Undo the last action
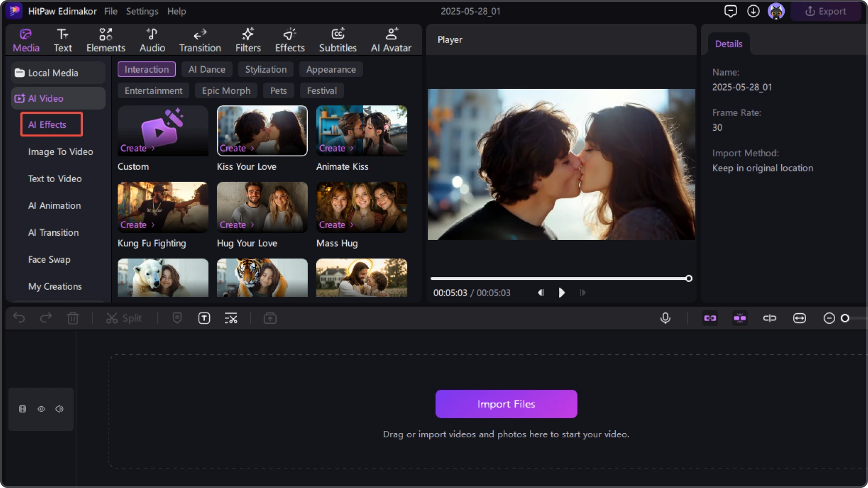 point(19,318)
